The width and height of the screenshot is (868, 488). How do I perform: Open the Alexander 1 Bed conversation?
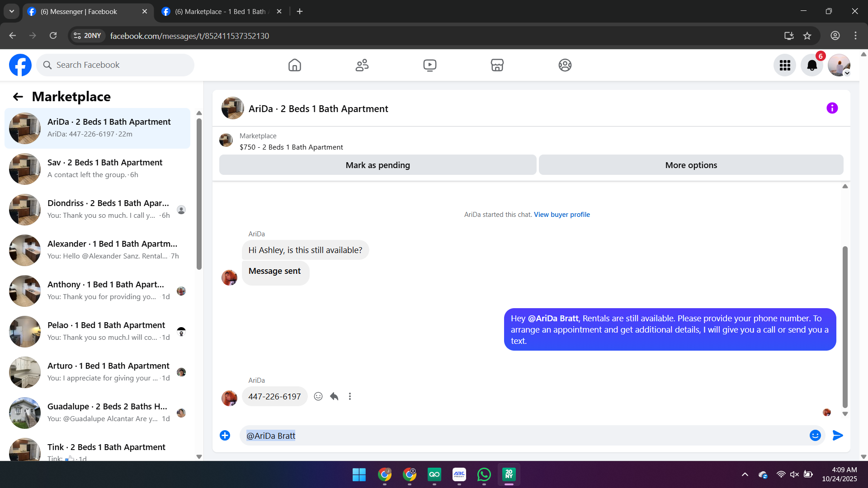point(97,250)
